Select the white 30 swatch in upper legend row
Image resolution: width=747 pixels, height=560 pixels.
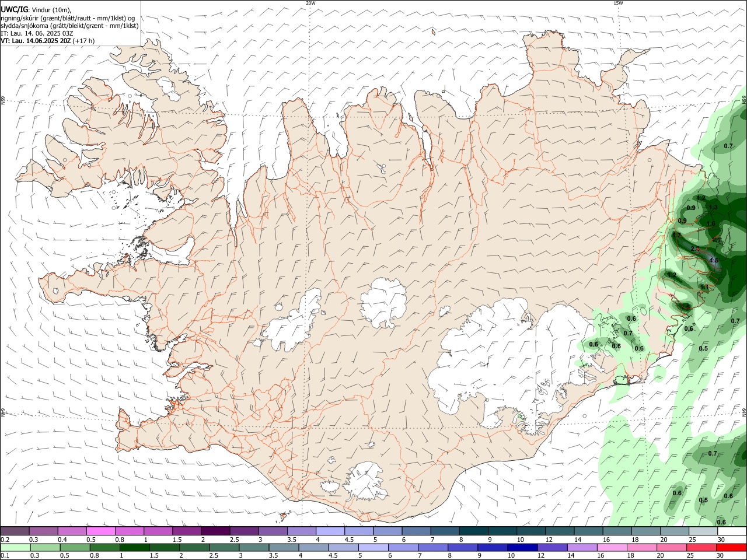click(732, 531)
